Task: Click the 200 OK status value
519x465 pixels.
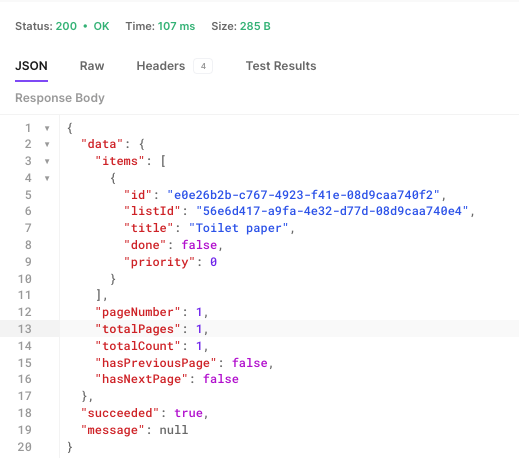Action: [82, 26]
